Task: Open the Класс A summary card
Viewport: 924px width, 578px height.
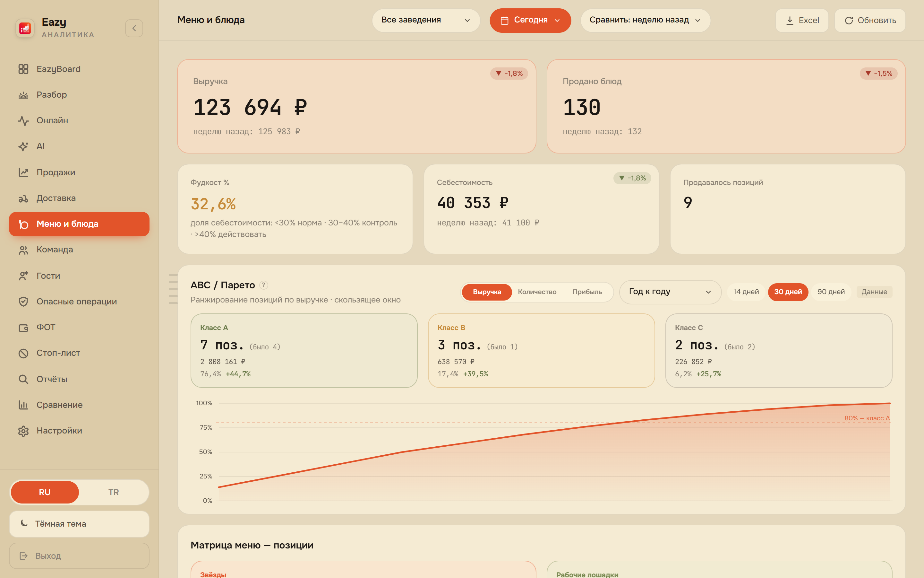Action: coord(304,351)
